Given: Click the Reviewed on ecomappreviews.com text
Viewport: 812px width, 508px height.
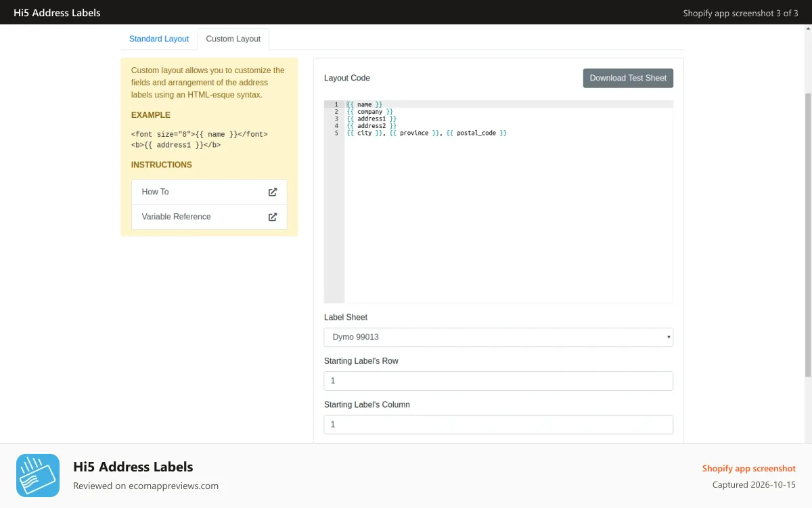Looking at the screenshot, I should pos(146,486).
